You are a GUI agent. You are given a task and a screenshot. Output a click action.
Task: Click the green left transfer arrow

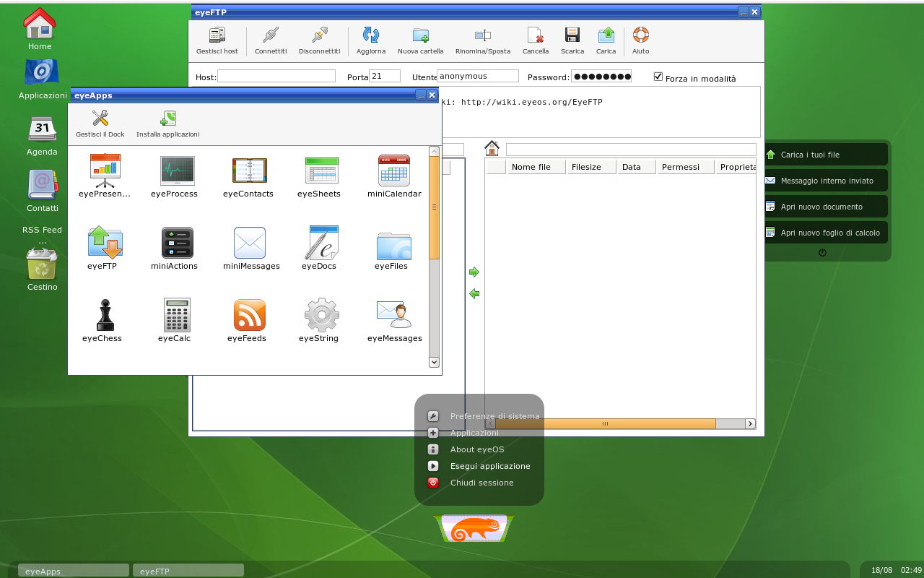coord(474,294)
